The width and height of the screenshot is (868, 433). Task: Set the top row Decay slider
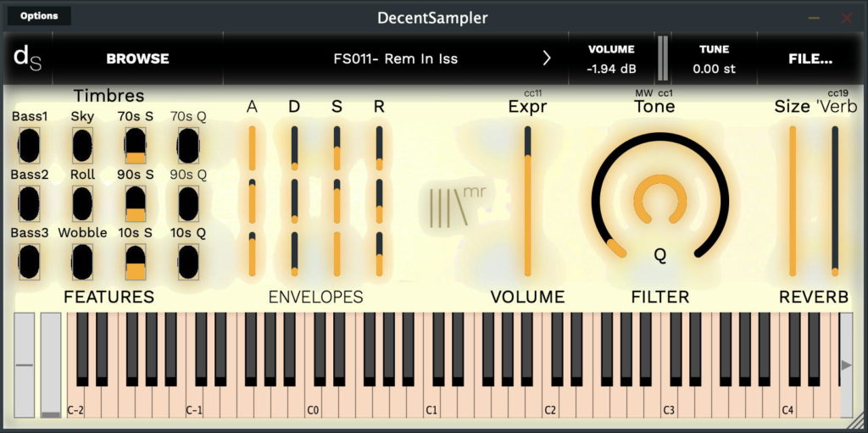[294, 147]
